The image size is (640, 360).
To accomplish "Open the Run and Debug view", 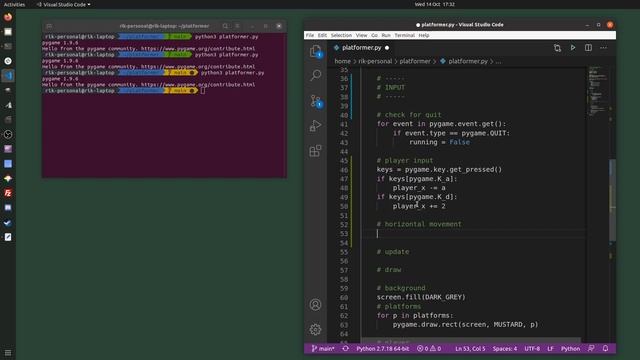I will point(315,126).
